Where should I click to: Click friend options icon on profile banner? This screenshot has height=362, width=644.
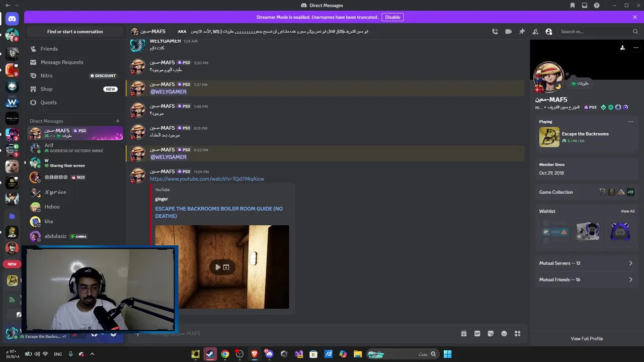(x=622, y=48)
